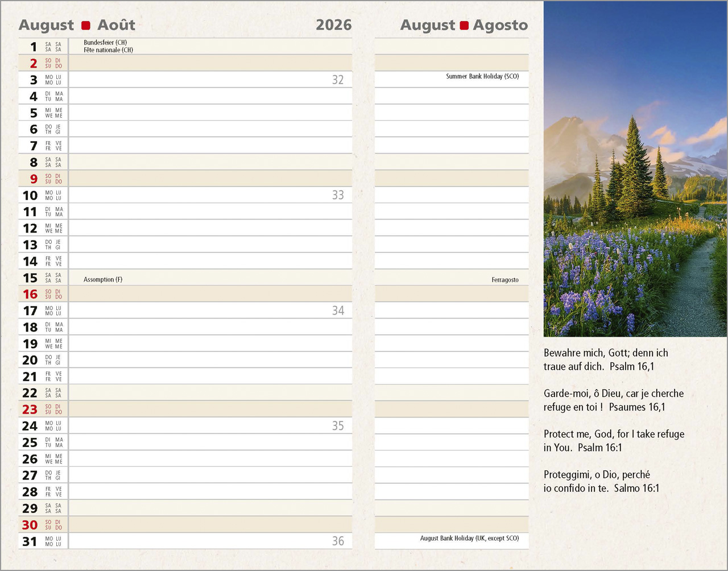
Task: Click the red square before Agosto
Action: coord(464,26)
